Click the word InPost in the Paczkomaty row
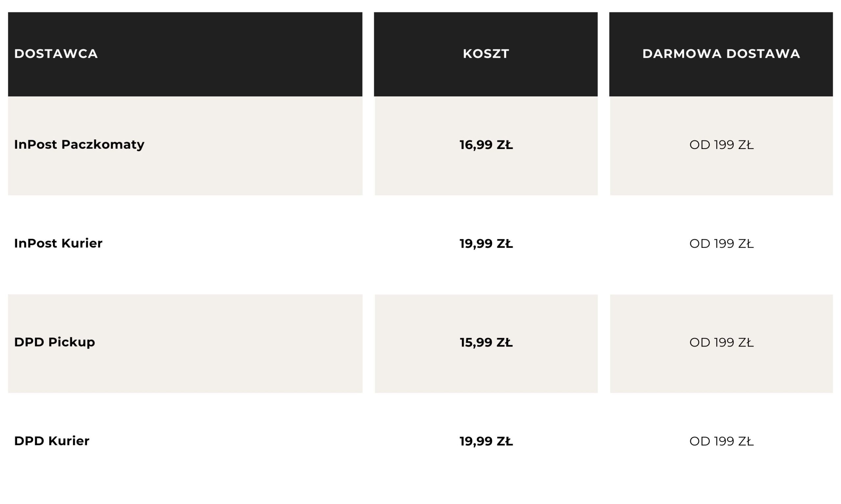This screenshot has height=504, width=841. (35, 145)
